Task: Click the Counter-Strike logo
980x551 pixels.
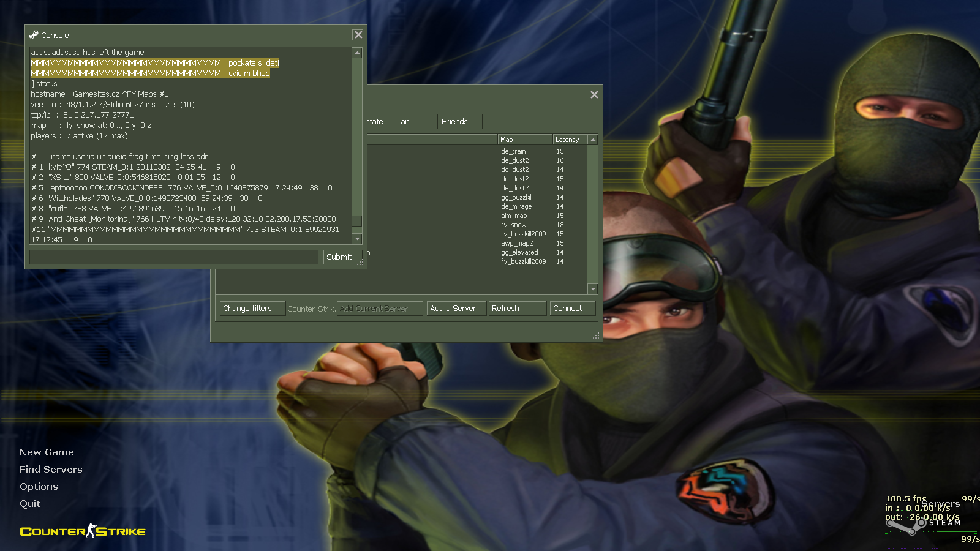Action: 83,531
